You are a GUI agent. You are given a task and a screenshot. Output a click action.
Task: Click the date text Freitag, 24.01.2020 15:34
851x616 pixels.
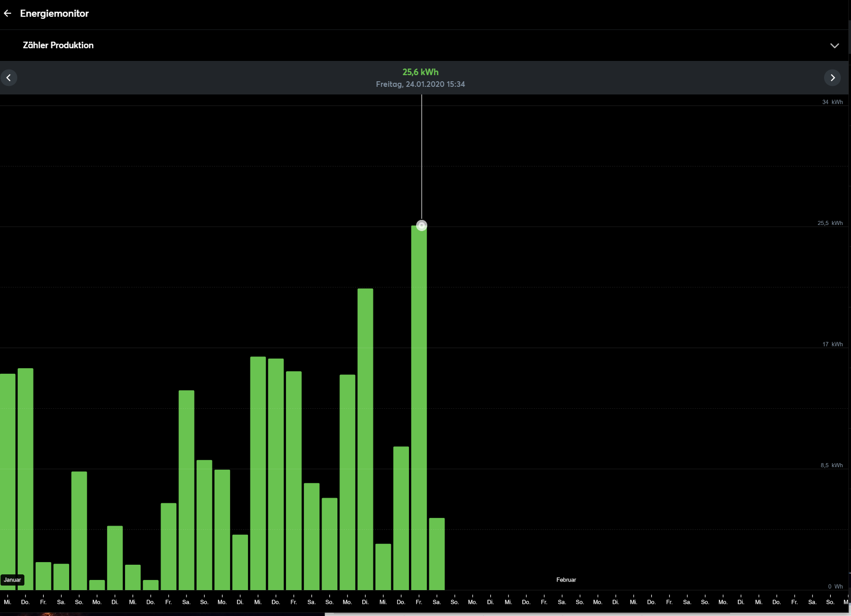click(420, 84)
